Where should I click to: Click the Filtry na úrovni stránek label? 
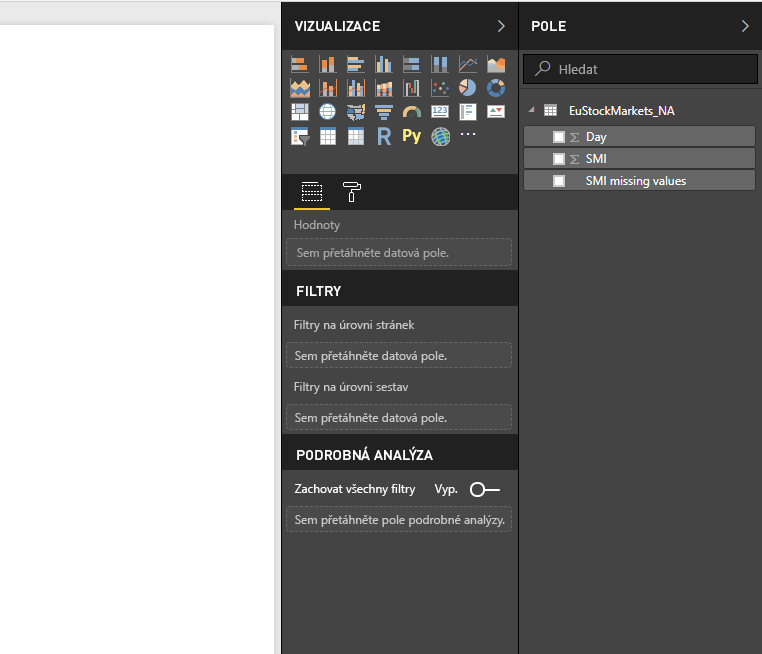coord(354,325)
